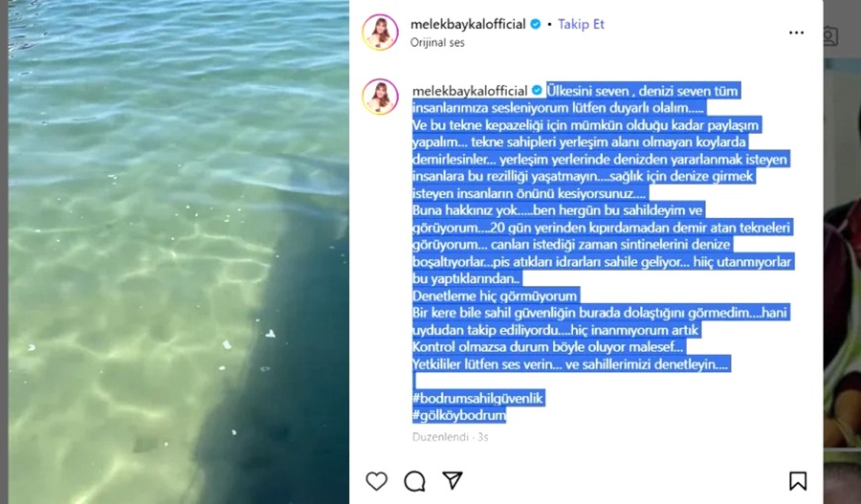Like the post with the heart icon
861x504 pixels.
click(377, 481)
